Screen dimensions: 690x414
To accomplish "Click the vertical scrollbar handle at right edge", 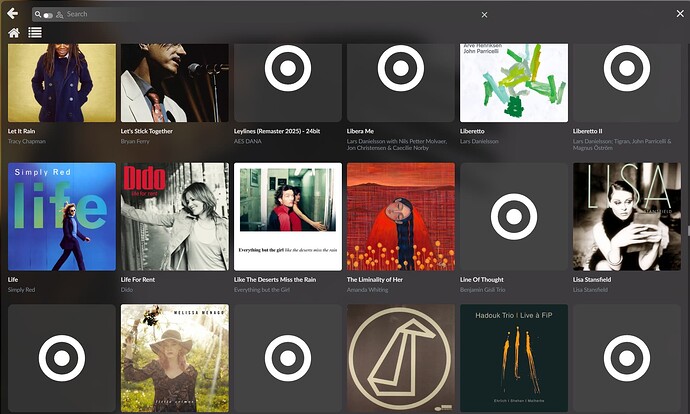I will click(688, 231).
